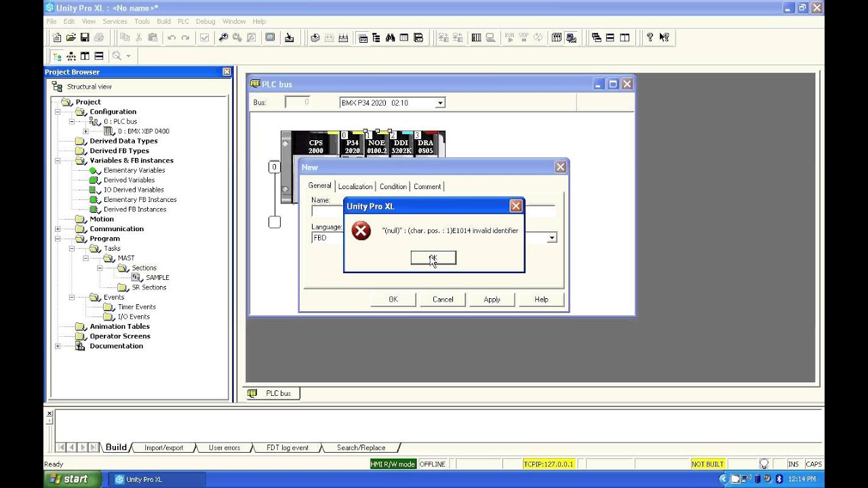This screenshot has width=868, height=488.
Task: Click the Paste clipboard icon
Action: (153, 38)
